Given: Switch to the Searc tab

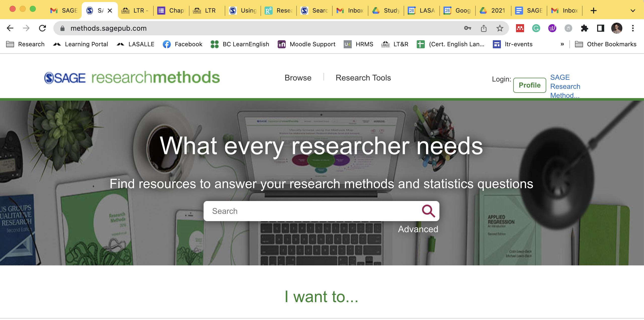Looking at the screenshot, I should tap(314, 11).
